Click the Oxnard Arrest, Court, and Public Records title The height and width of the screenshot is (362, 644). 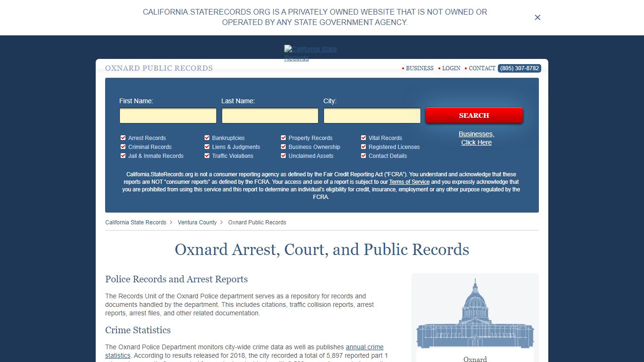(x=322, y=249)
